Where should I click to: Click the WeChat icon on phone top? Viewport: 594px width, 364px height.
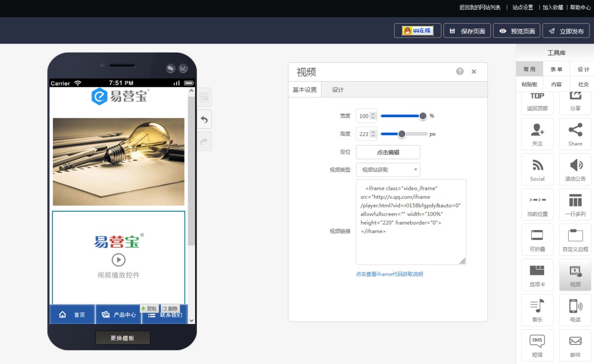tap(170, 69)
